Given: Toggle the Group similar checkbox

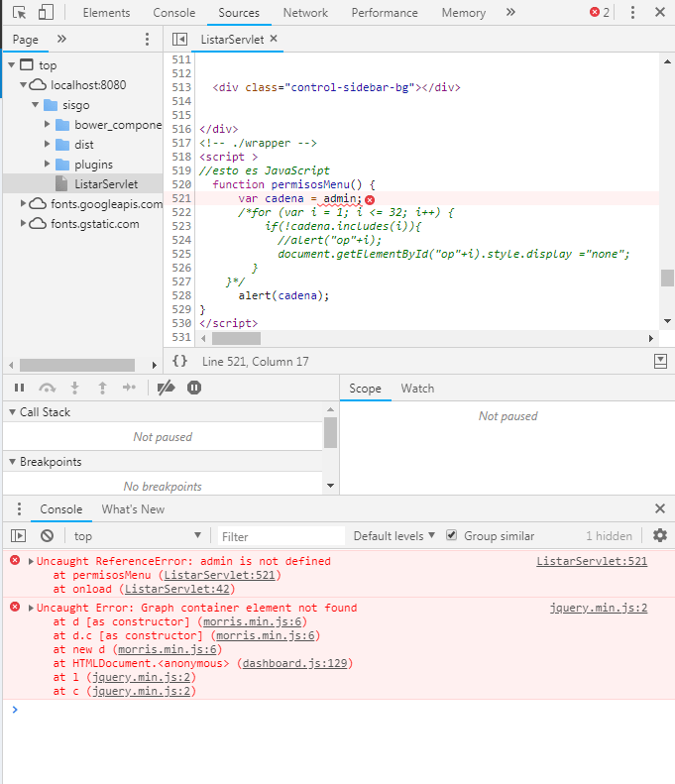Looking at the screenshot, I should pyautogui.click(x=452, y=535).
